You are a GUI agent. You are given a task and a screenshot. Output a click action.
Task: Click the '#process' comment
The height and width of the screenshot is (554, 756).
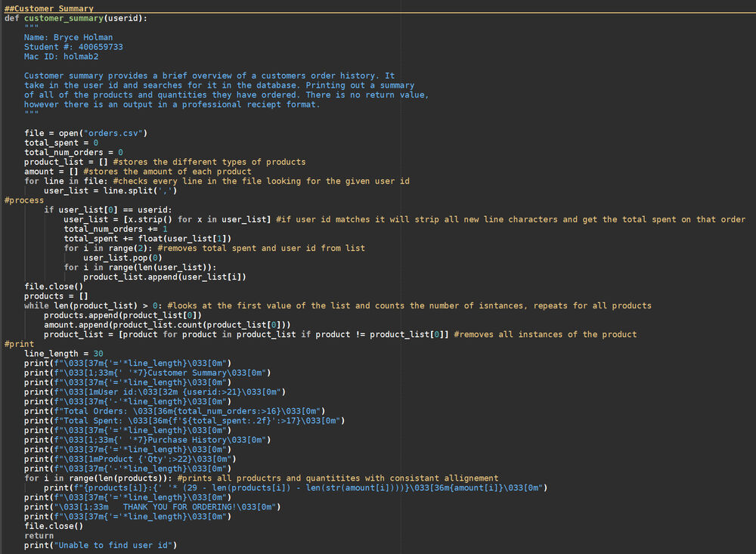point(24,200)
